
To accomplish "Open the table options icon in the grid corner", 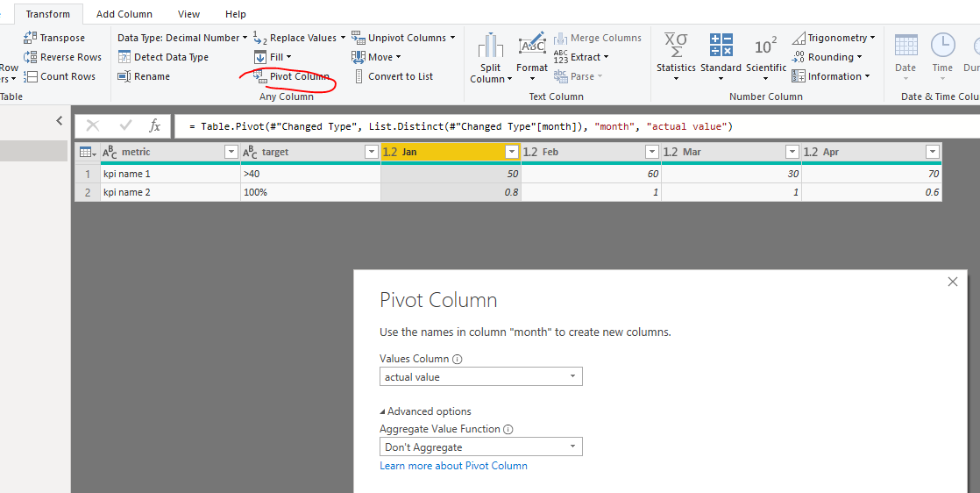I will (x=88, y=152).
